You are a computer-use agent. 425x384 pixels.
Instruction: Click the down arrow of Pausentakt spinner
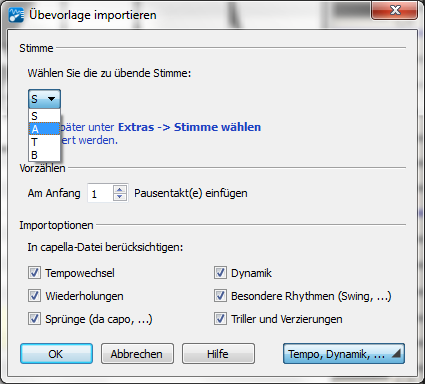(x=120, y=197)
